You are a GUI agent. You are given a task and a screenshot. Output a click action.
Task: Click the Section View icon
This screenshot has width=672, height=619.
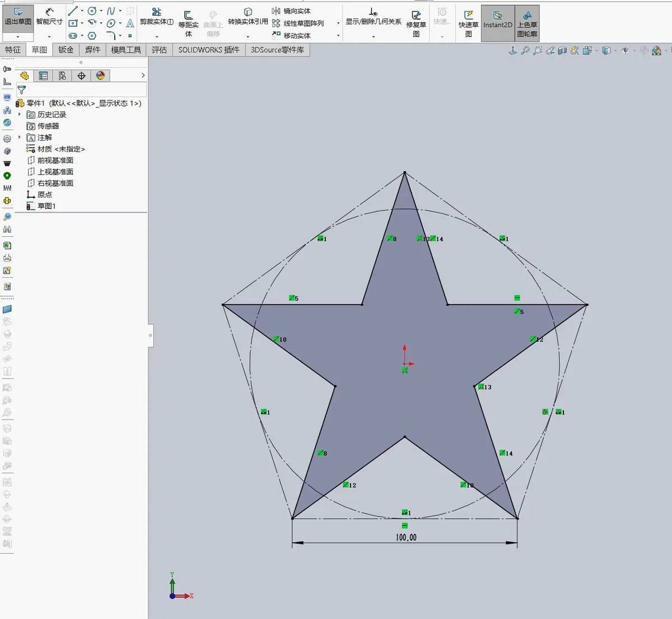coord(562,50)
